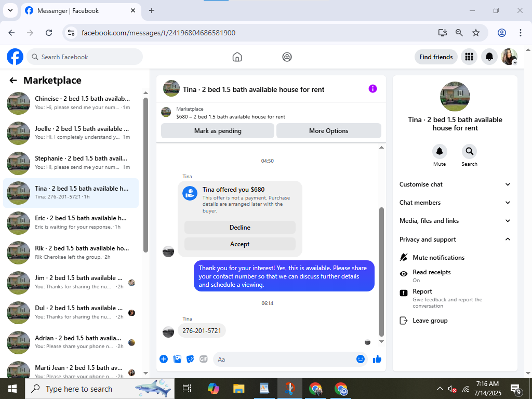
Task: Click the conversation list scrollbar thumb
Action: [x=145, y=175]
